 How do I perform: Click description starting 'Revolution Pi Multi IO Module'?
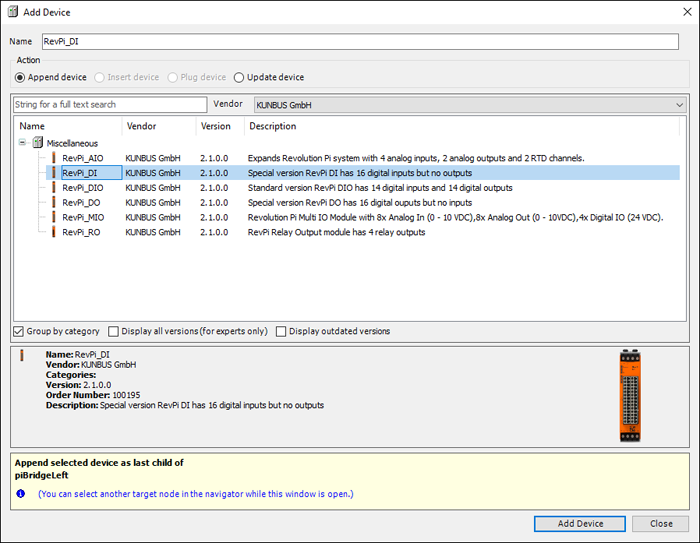(455, 217)
